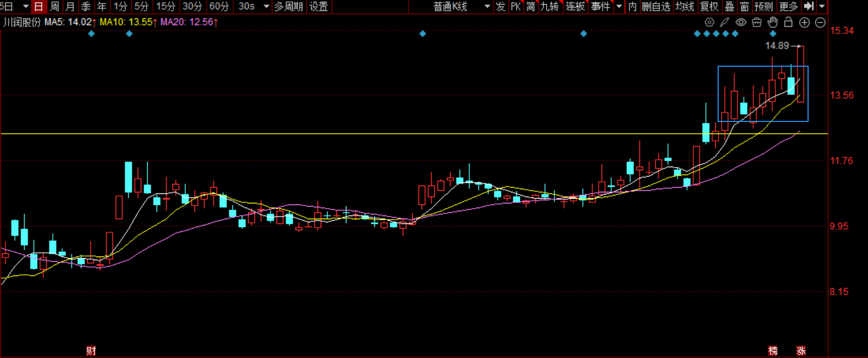Toggle the 连板 indicator
The height and width of the screenshot is (358, 868).
[x=575, y=6]
